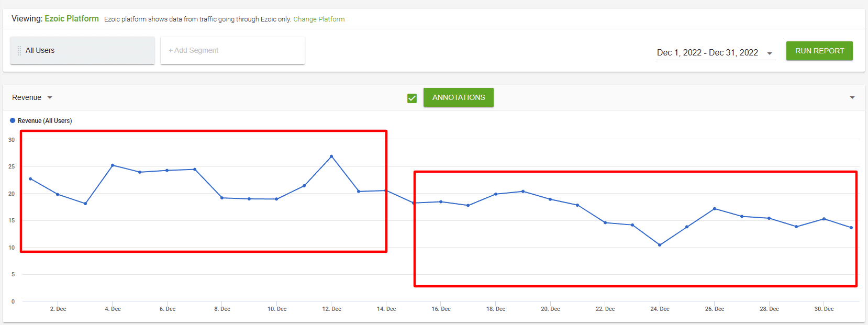
Task: Click the 31 Dec last data point
Action: 851,228
